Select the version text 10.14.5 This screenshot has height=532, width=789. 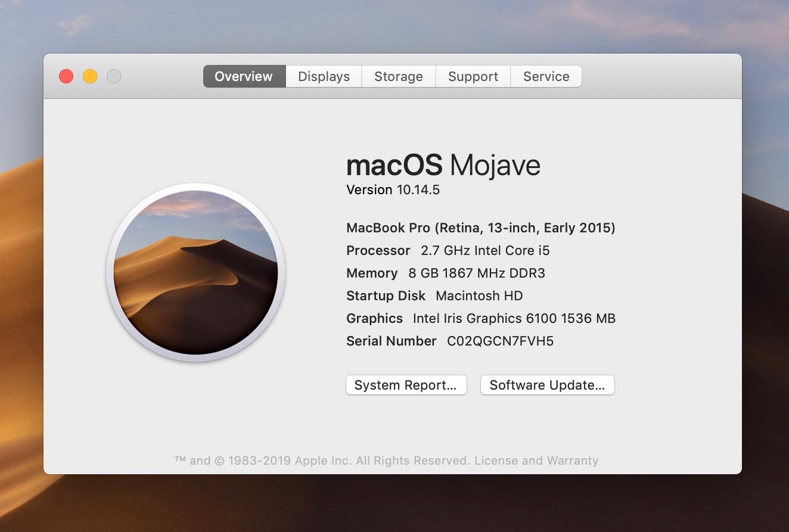click(x=418, y=190)
